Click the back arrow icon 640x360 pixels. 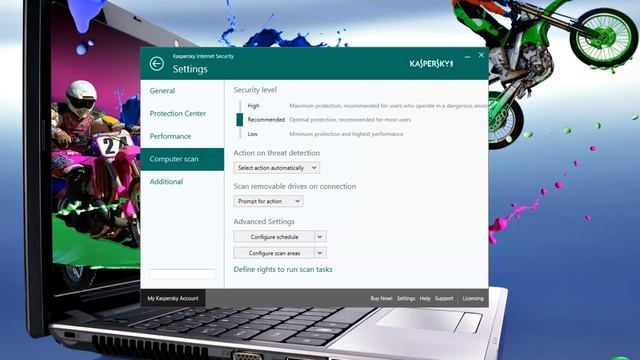[157, 64]
